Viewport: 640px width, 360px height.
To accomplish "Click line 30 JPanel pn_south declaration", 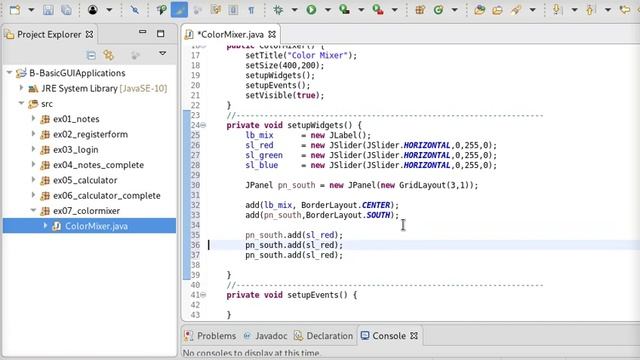I will [x=361, y=185].
